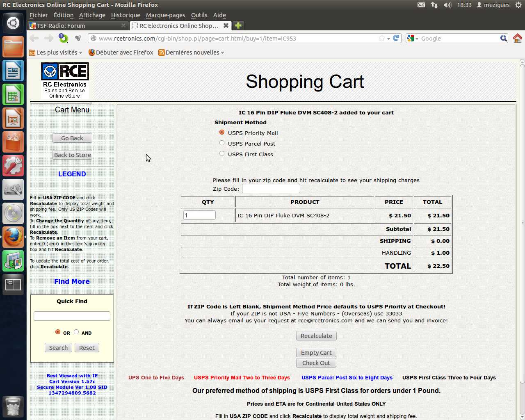This screenshot has width=525, height=420.
Task: Click the Back to Store button
Action: coord(72,155)
